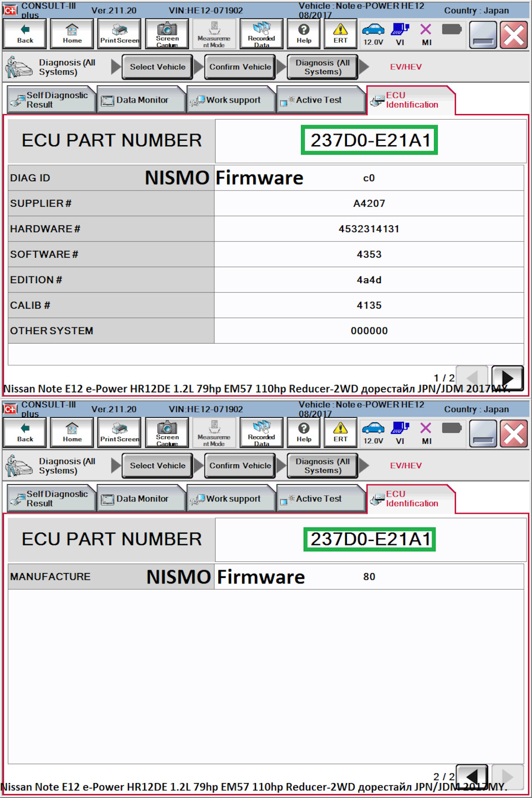Click Diagnosis (All Systems) step button, upper screen
This screenshot has width=532, height=798.
(x=323, y=67)
